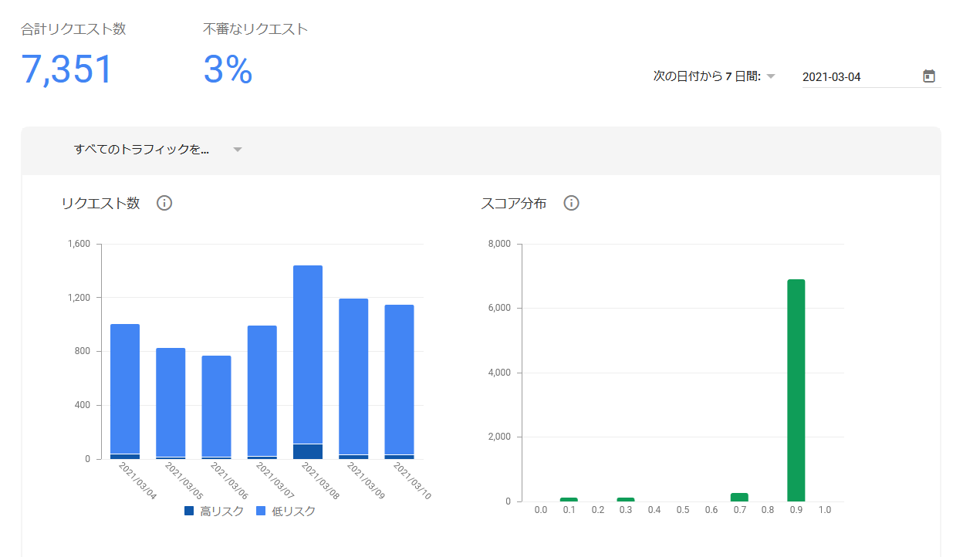Click the スコア分布 chart title
The height and width of the screenshot is (557, 980).
[x=513, y=204]
